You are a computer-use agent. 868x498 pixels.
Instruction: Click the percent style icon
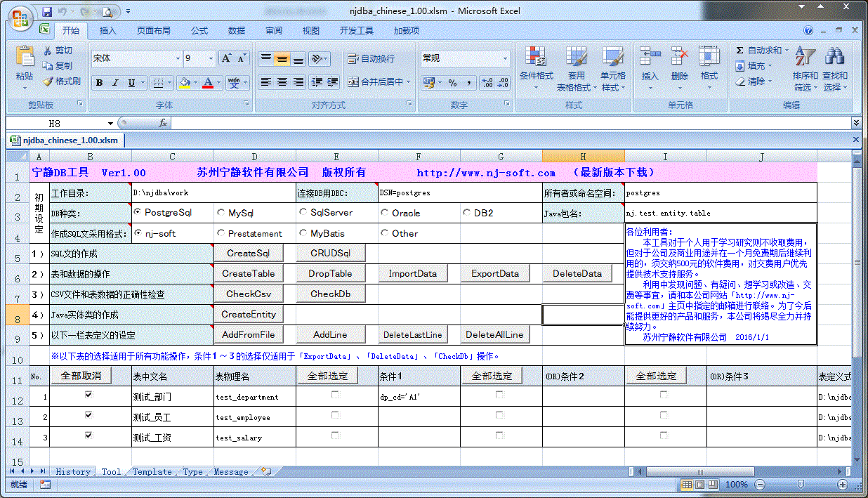452,83
